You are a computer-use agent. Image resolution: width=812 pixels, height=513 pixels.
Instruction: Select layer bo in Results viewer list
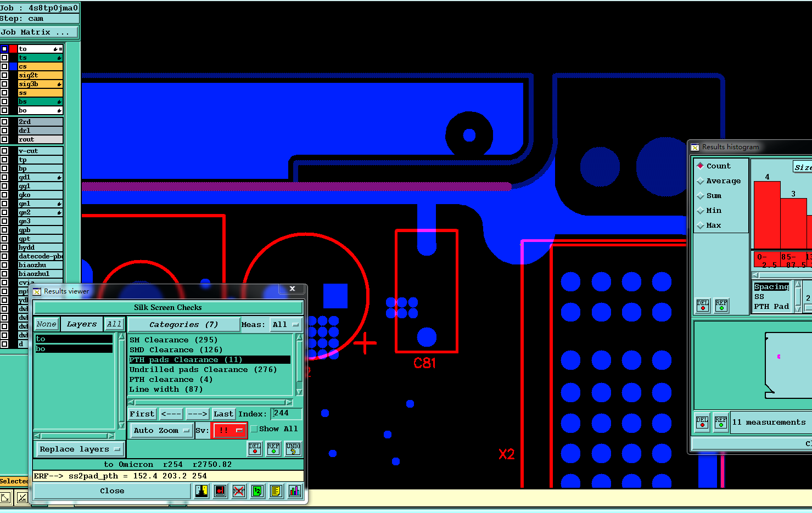point(74,348)
